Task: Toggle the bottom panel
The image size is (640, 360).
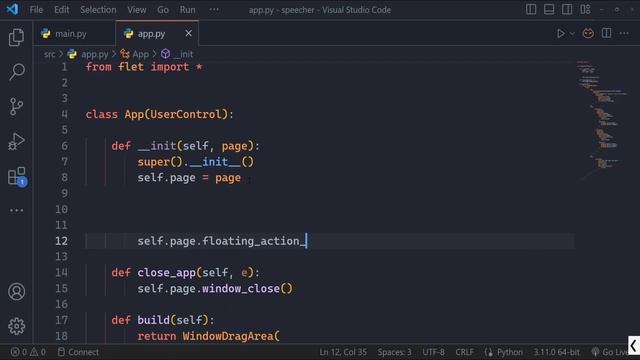Action: [549, 9]
